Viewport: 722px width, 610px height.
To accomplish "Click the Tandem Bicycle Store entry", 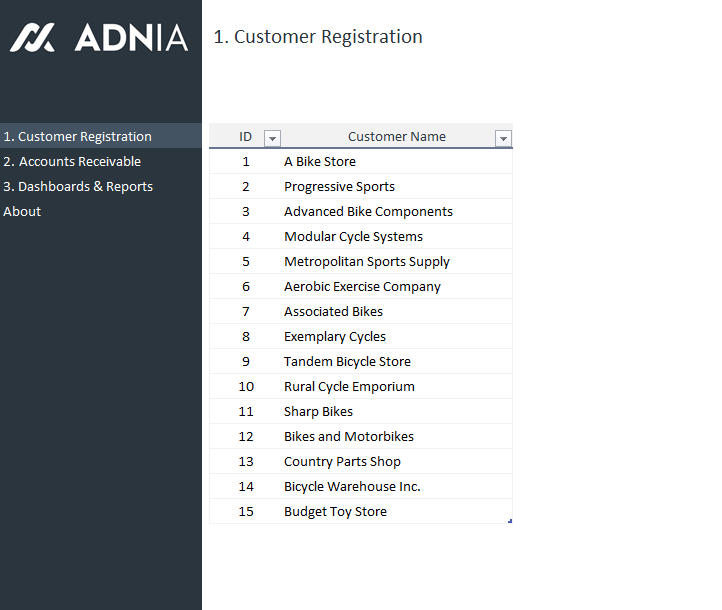I will tap(347, 362).
